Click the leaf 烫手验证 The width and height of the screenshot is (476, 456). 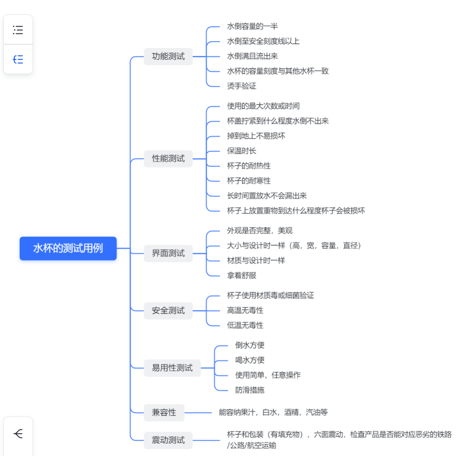(x=242, y=86)
